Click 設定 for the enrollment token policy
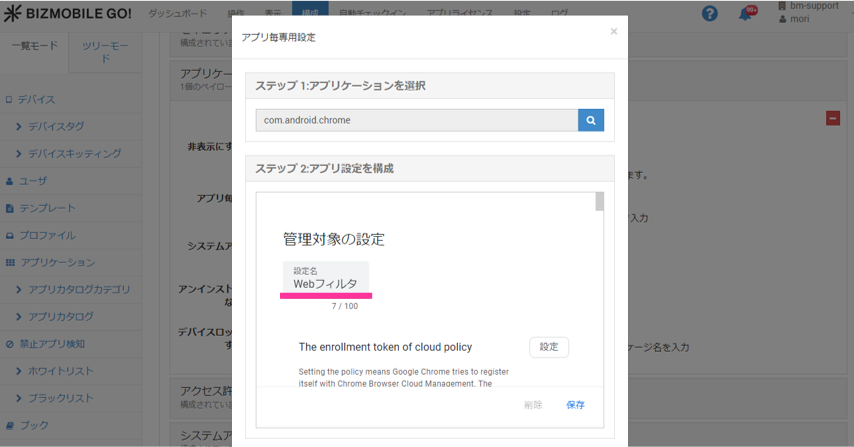The height and width of the screenshot is (447, 854). [548, 347]
